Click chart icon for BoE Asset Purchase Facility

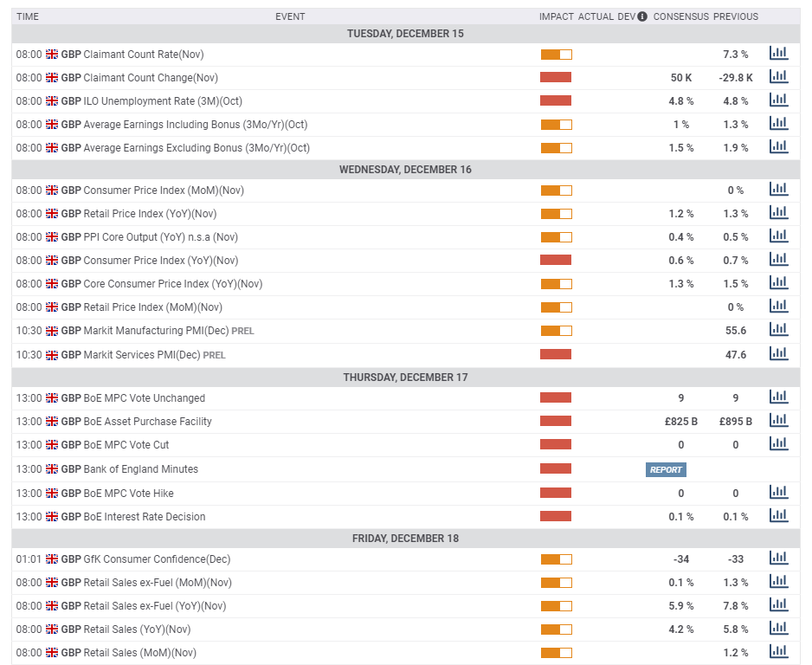(778, 421)
